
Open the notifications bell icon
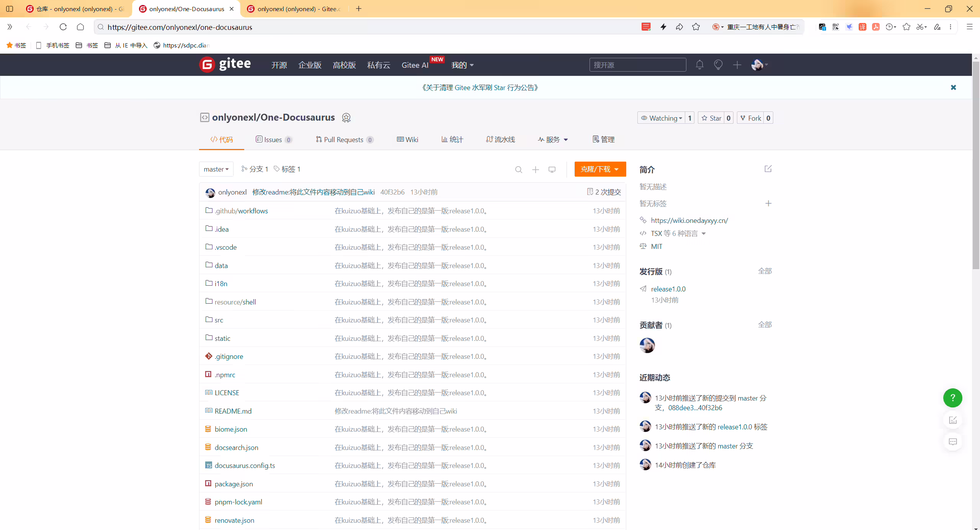(699, 65)
